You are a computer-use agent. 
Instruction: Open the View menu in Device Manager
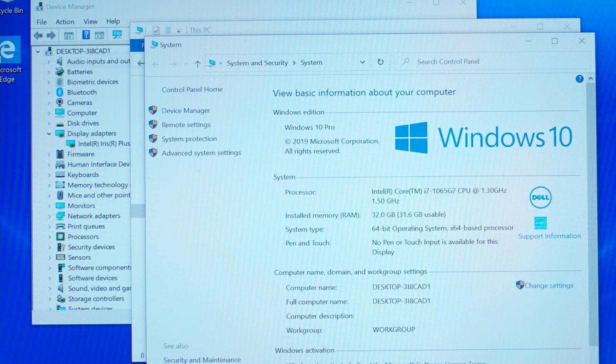click(x=90, y=22)
